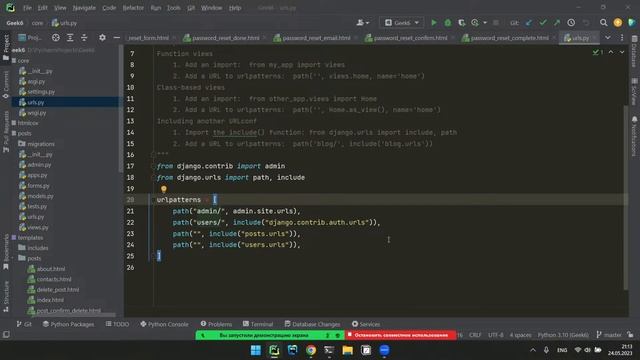Hide the Project panel with minus icon

(117, 38)
